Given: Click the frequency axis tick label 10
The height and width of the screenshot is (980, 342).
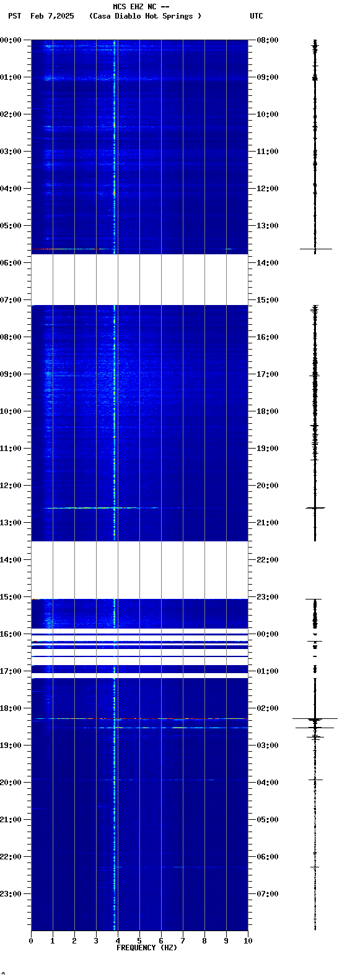Looking at the screenshot, I should 248,941.
